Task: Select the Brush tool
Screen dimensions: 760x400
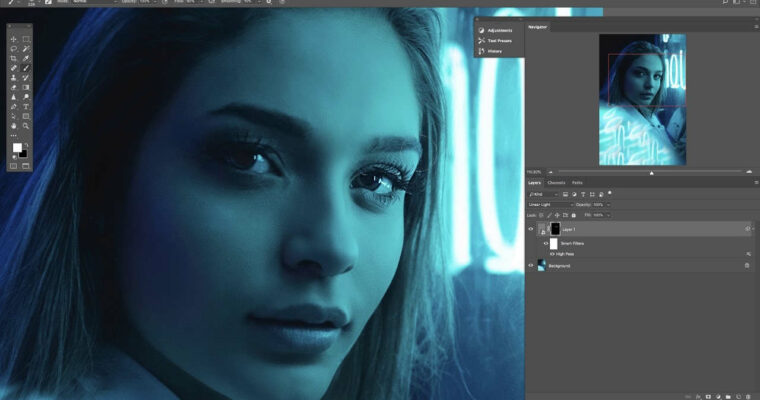Action: coord(26,68)
